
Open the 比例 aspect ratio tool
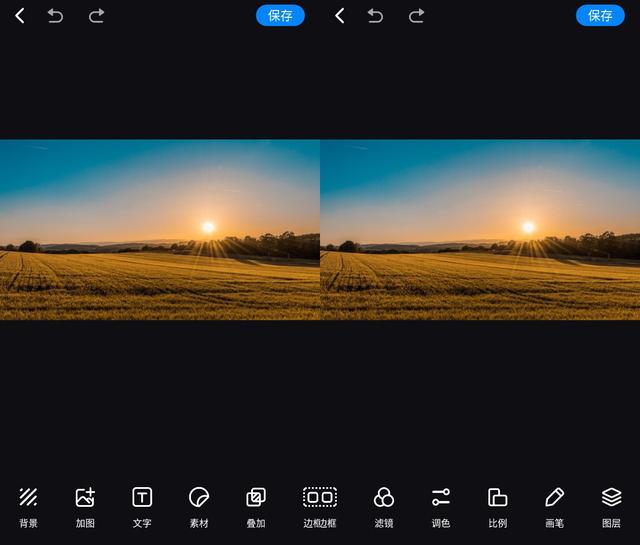click(x=497, y=505)
